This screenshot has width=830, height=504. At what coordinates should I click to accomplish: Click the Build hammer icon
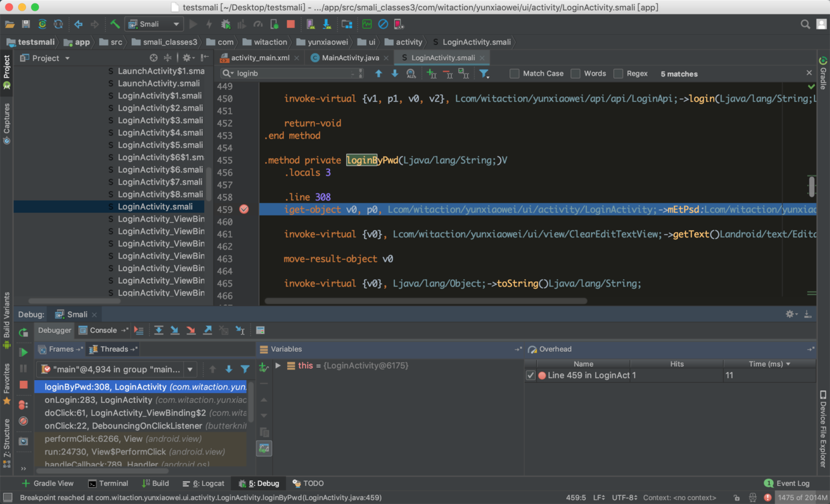(x=115, y=24)
